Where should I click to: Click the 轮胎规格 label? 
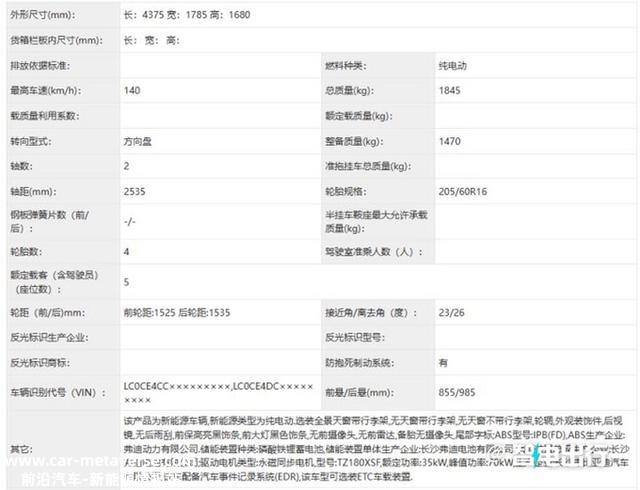click(345, 192)
